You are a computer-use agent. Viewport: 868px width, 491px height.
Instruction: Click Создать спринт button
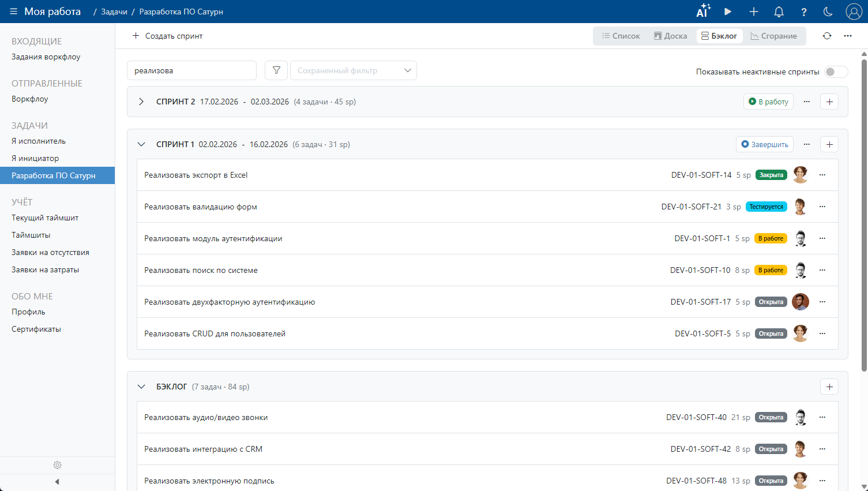tap(167, 36)
